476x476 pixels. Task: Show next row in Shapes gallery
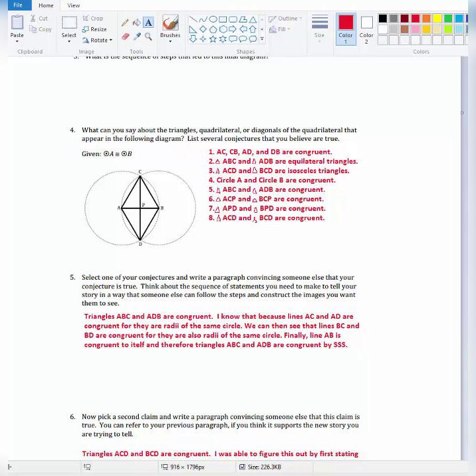pyautogui.click(x=262, y=30)
